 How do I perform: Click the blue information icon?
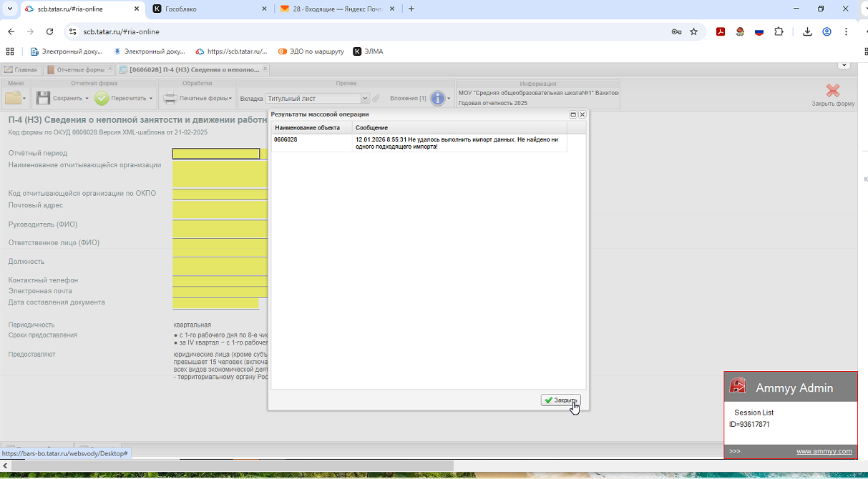coord(437,98)
